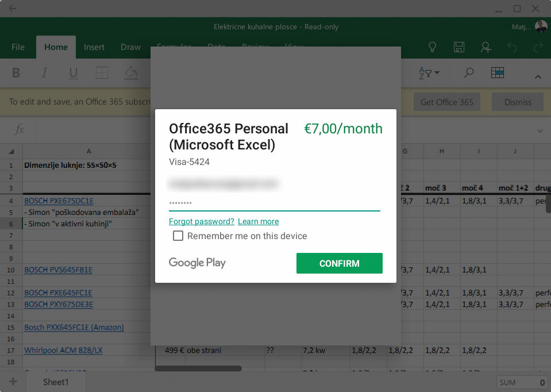Toggle underline formatting
This screenshot has width=551, height=392.
pos(73,73)
